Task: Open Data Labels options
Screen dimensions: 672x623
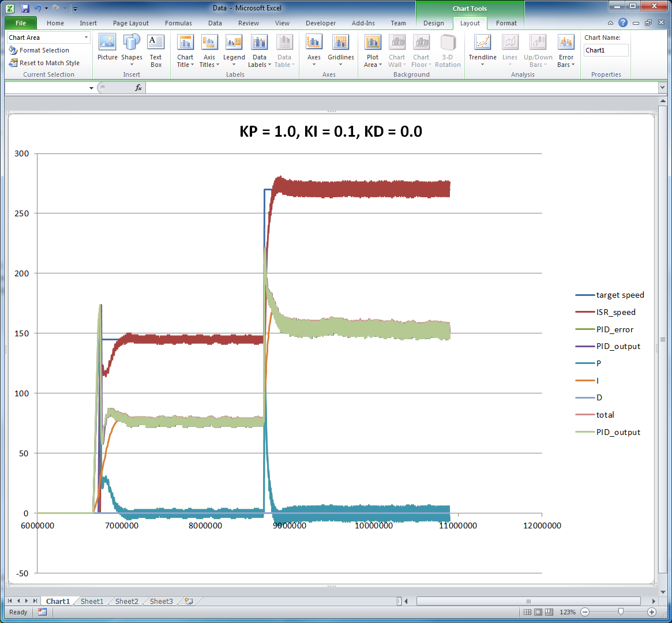Action: (x=260, y=51)
